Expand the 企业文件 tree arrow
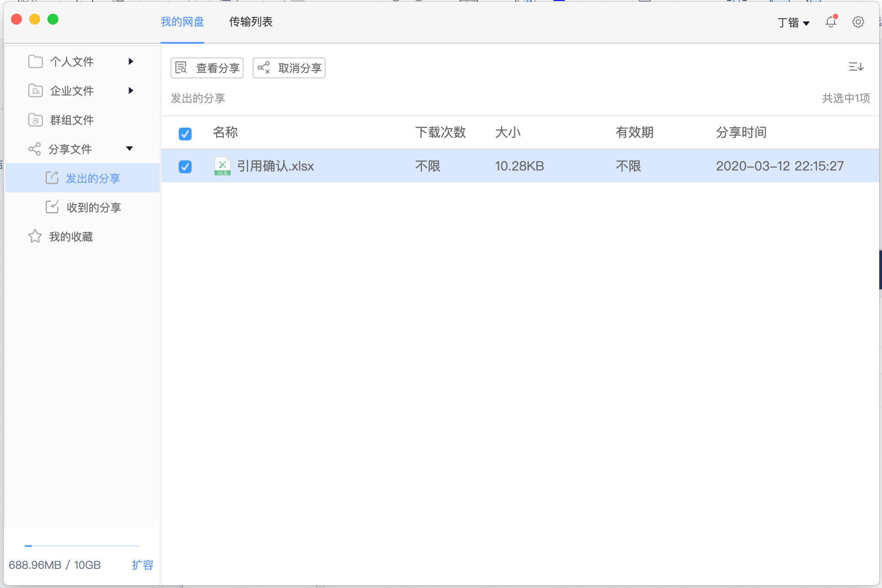This screenshot has height=588, width=882. click(131, 91)
